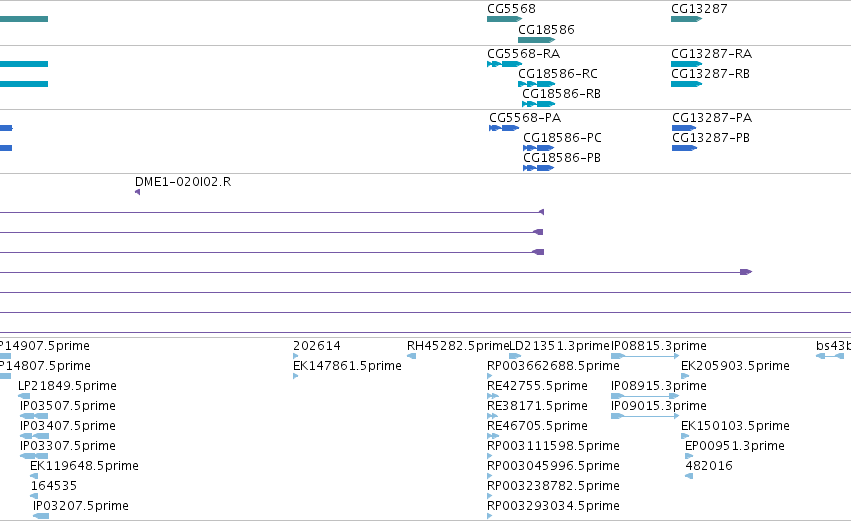Click the teal CG18586 gene arrow glyph
The image size is (851, 521).
537,40
